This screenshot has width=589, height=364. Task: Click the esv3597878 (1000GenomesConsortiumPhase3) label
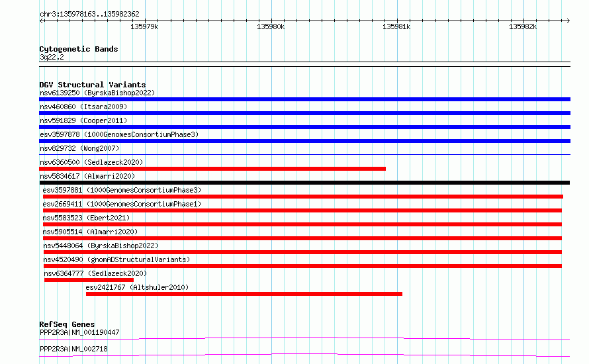click(119, 134)
